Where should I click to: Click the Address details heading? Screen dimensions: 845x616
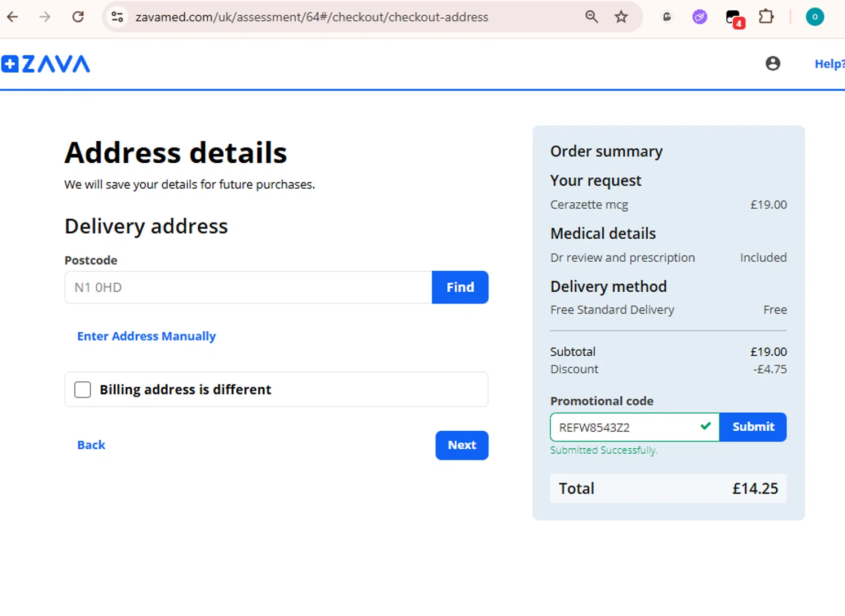click(176, 153)
